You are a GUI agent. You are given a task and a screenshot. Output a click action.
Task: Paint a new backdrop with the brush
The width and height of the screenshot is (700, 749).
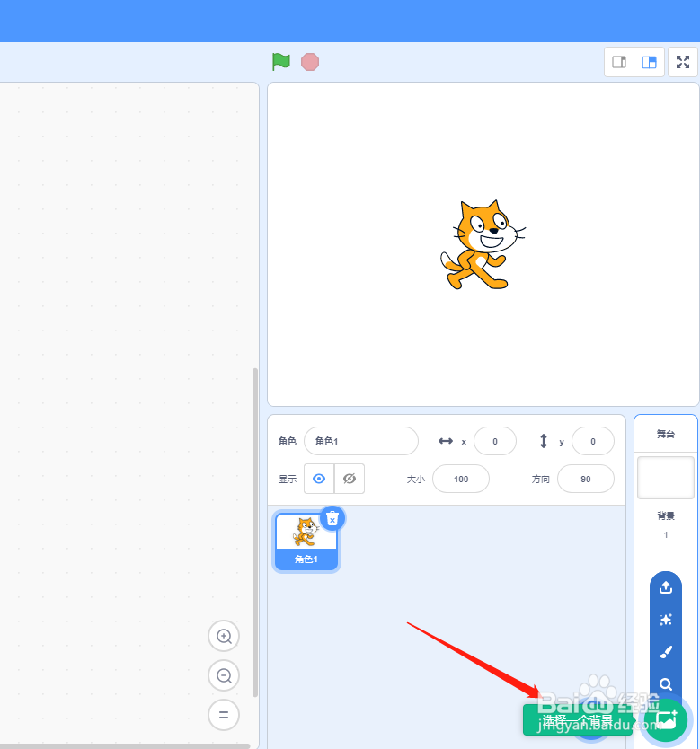click(666, 652)
